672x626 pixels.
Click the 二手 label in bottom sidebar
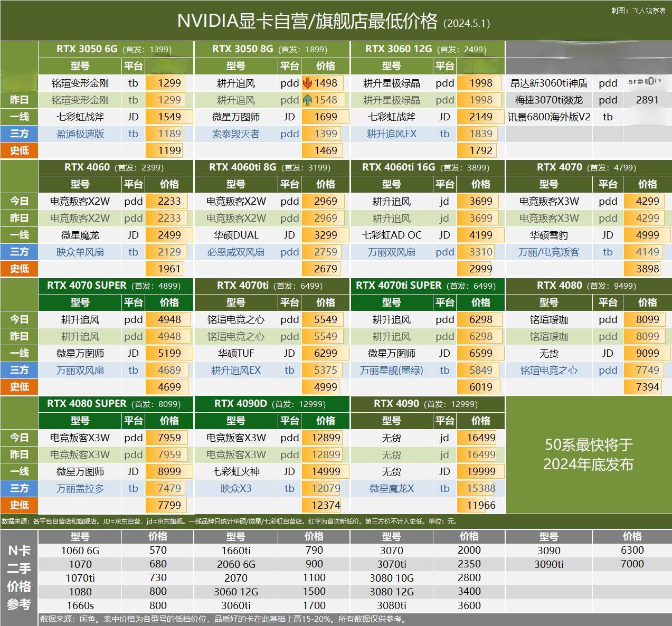point(20,568)
